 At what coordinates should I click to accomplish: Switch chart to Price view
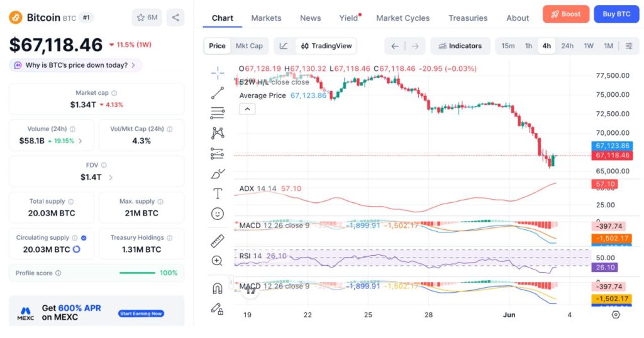coord(217,46)
